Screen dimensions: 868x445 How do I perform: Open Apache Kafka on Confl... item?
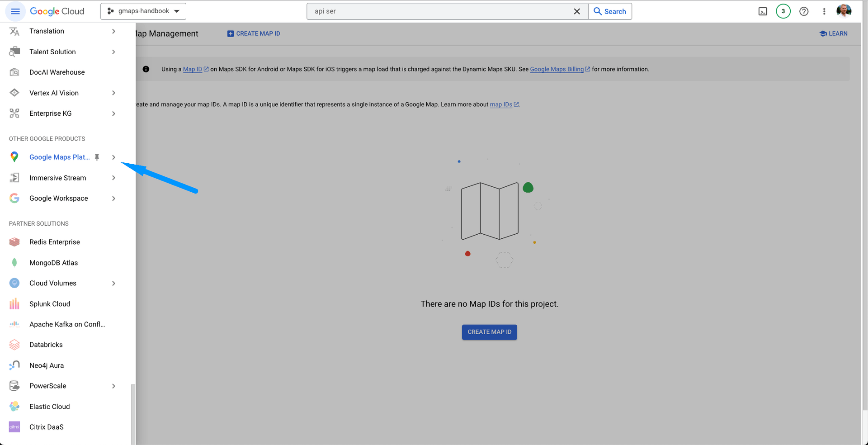coord(68,324)
